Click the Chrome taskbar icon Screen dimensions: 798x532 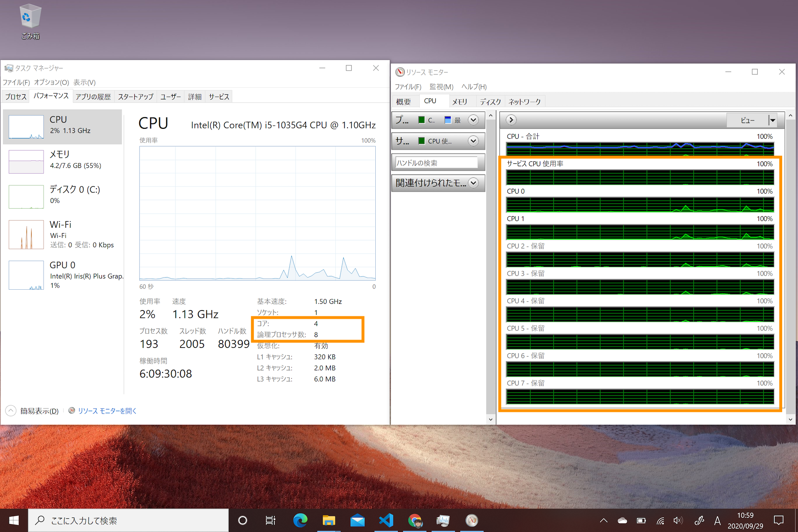tap(415, 520)
